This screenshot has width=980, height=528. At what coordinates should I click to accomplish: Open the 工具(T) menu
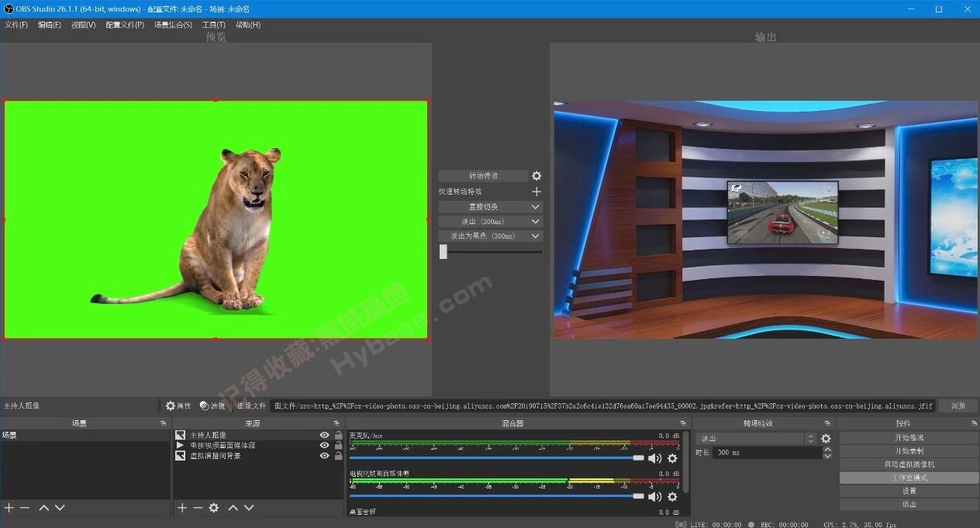pyautogui.click(x=212, y=24)
